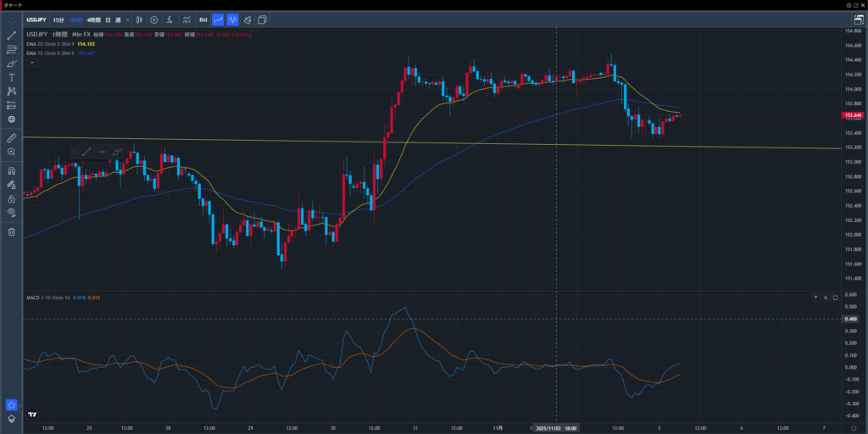868x434 pixels.
Task: Toggle lock all drawing tools
Action: pos(12,198)
